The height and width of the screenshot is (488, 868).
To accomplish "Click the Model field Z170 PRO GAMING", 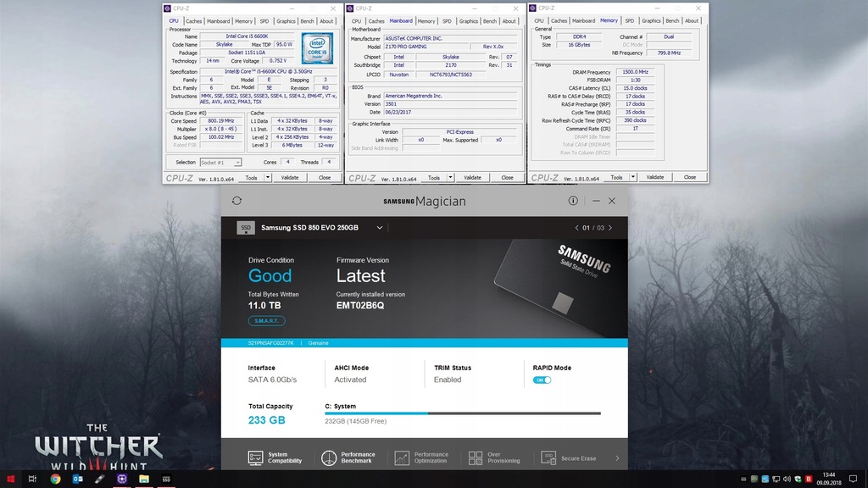I will (x=426, y=47).
